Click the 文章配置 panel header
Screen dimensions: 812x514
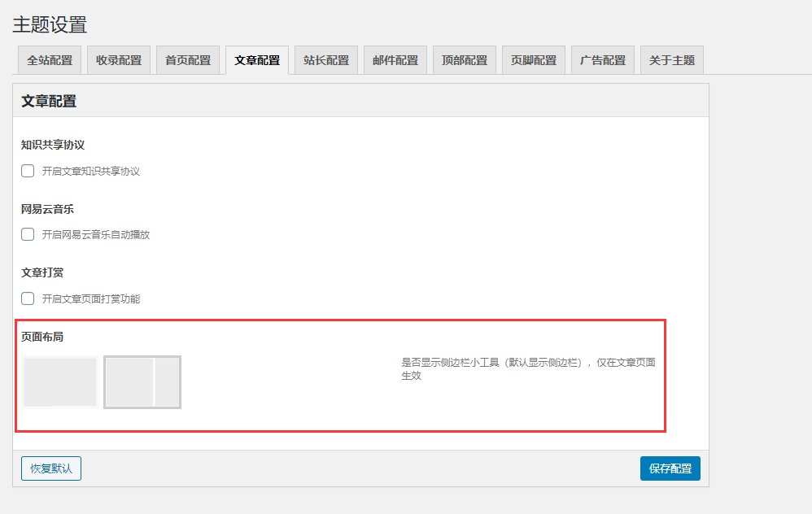coord(41,99)
